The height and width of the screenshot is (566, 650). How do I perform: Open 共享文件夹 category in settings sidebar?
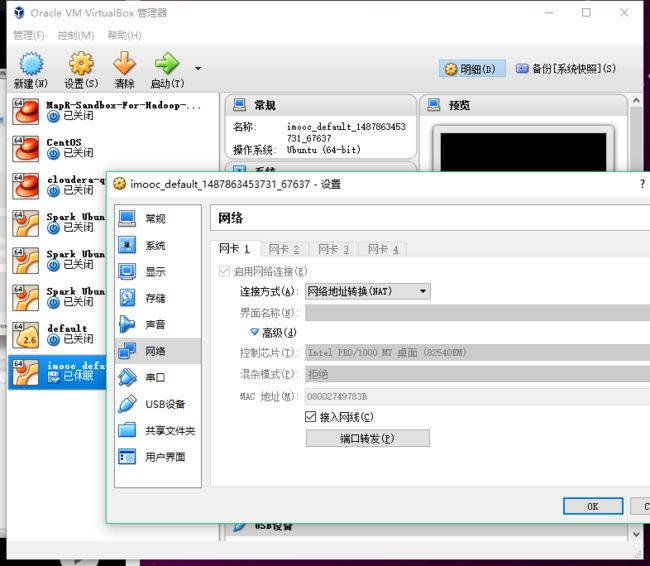coord(158,430)
